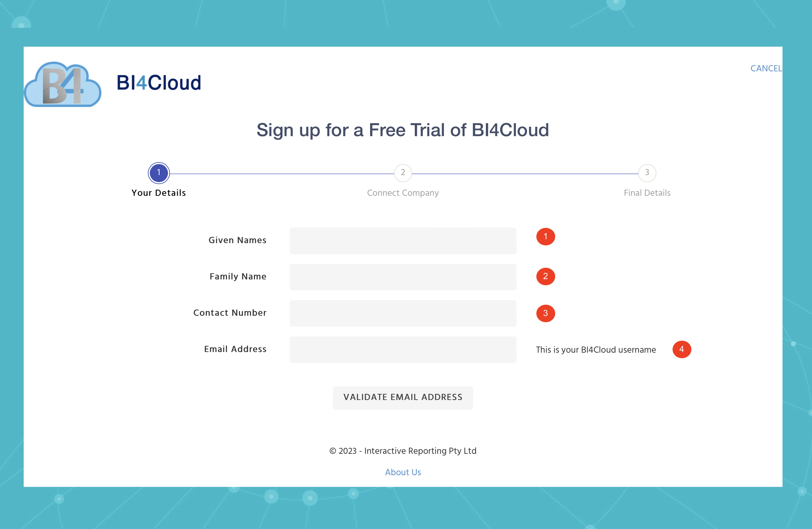Open the About Us link
The height and width of the screenshot is (529, 812).
click(403, 472)
